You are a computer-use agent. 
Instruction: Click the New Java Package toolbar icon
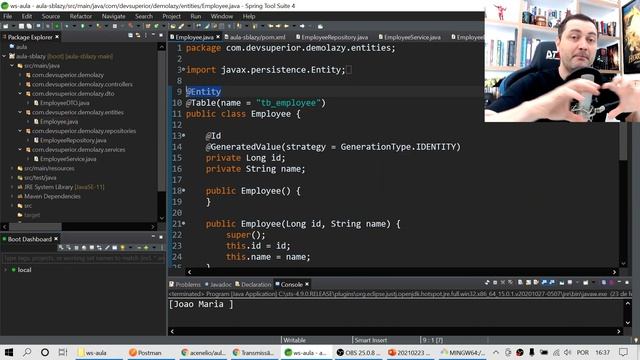(148, 26)
